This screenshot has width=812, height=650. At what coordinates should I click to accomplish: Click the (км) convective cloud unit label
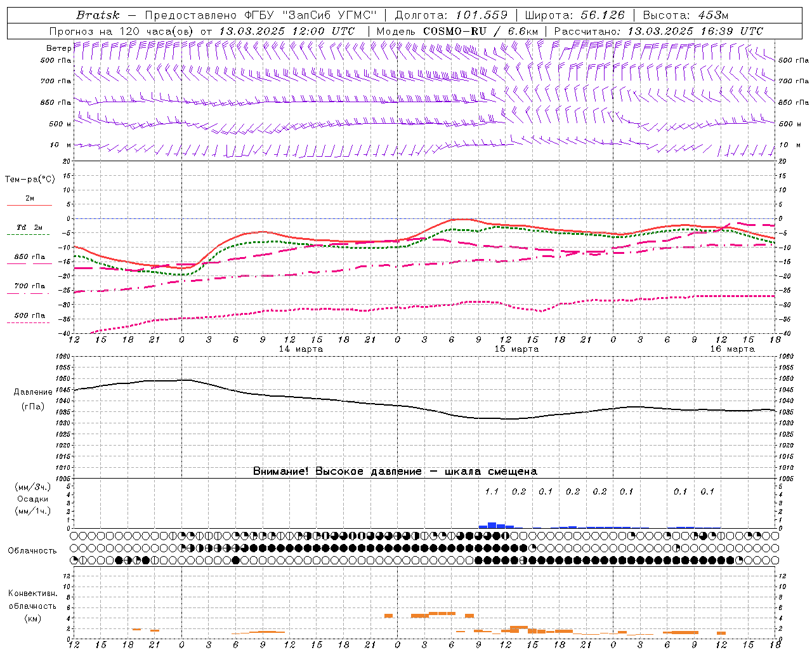click(x=32, y=618)
